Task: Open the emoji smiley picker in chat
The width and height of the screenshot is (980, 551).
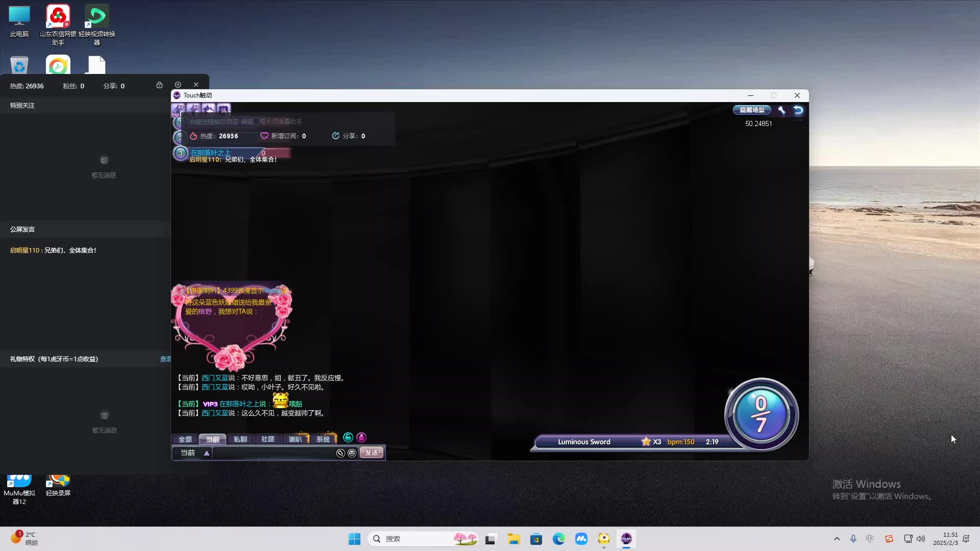Action: (352, 453)
